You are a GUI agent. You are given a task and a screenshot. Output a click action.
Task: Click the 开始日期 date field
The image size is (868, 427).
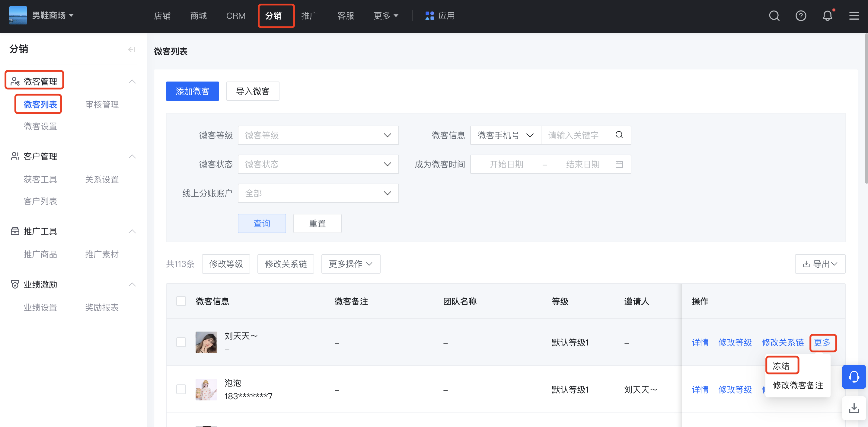[x=506, y=164]
